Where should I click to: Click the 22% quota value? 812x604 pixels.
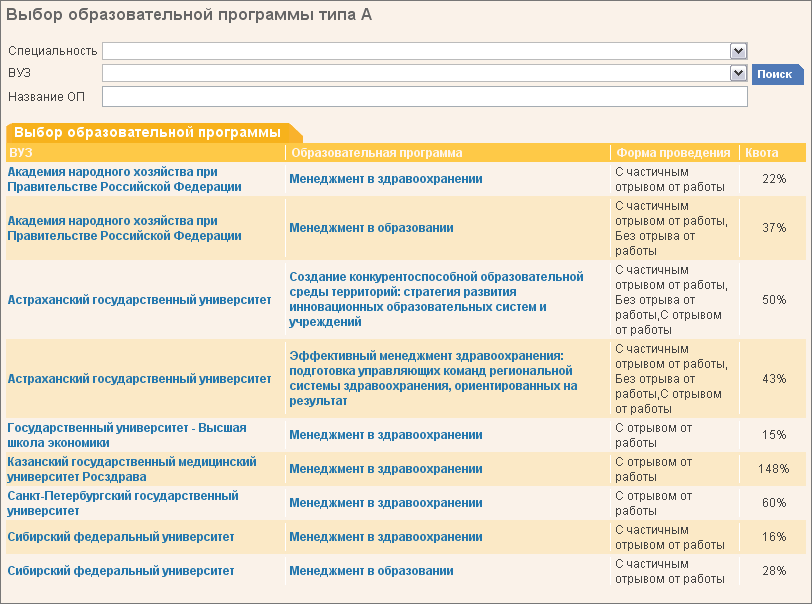[774, 179]
